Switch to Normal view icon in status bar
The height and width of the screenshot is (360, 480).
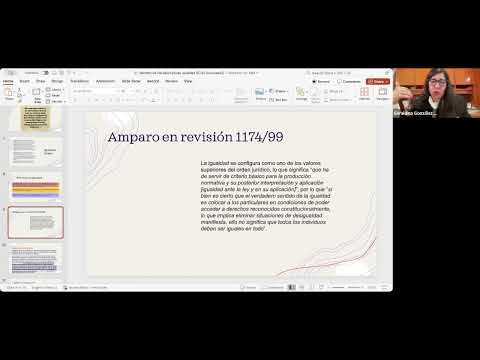coord(292,287)
